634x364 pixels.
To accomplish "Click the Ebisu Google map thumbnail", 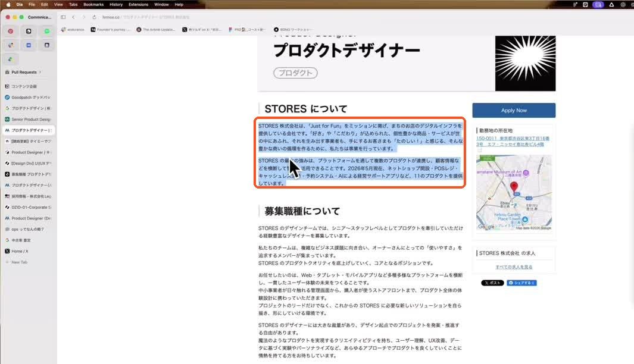I will tap(514, 193).
